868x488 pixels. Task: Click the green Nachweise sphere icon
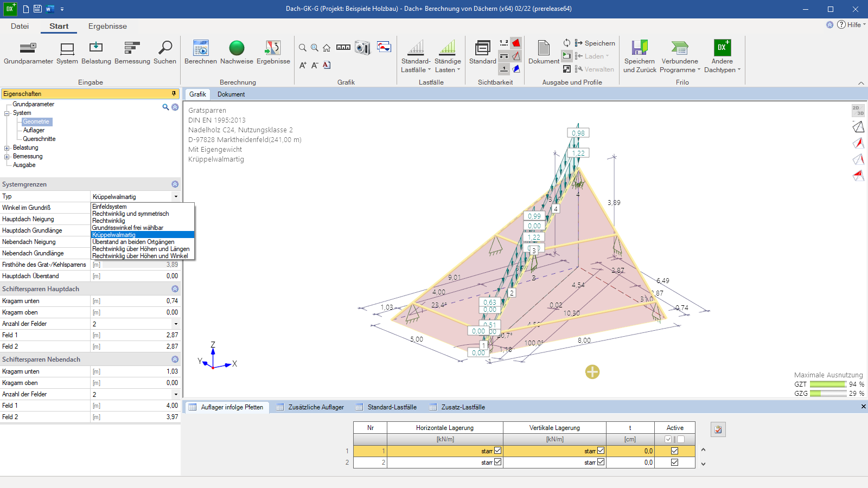point(237,48)
